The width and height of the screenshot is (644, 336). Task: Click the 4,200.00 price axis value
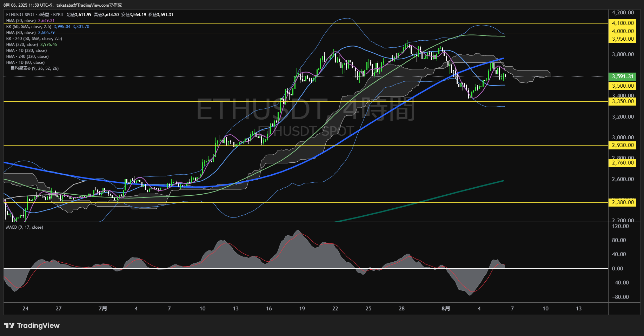[x=623, y=13]
